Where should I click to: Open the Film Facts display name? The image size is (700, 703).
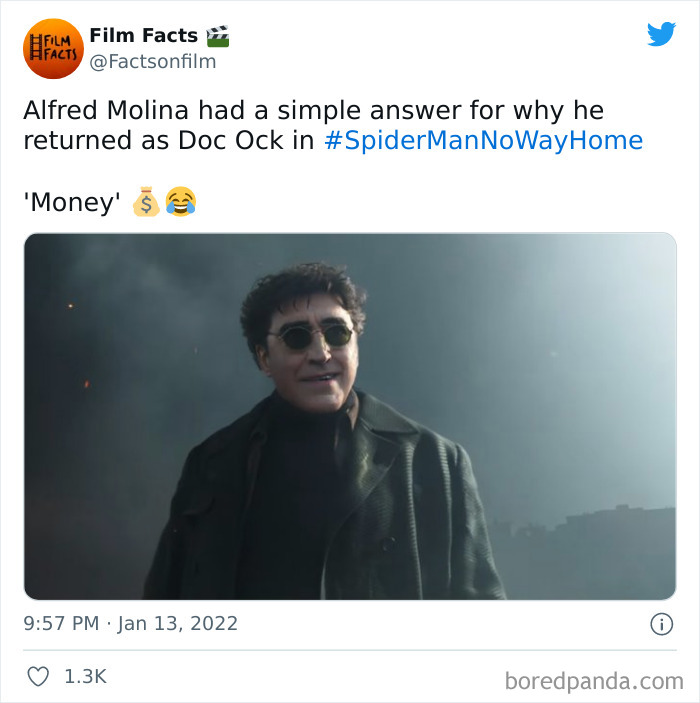143,35
